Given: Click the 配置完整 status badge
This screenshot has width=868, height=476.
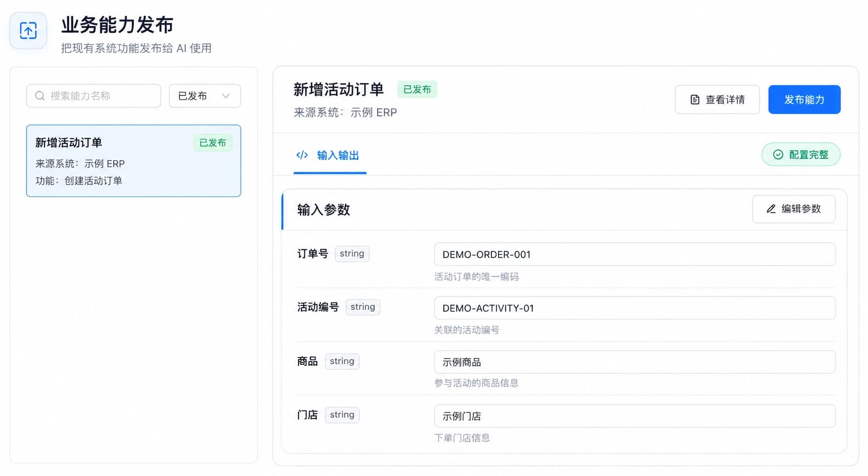Looking at the screenshot, I should coord(801,154).
